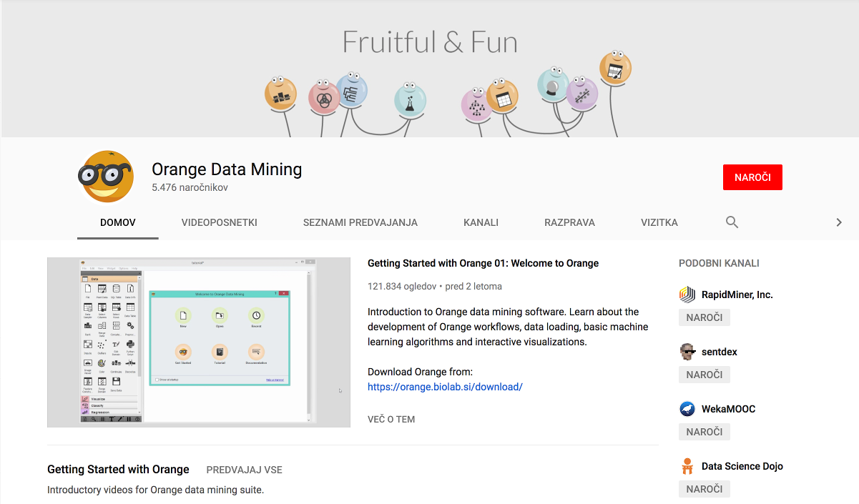
Task: Open the RAZPRAVA tab
Action: 569,222
